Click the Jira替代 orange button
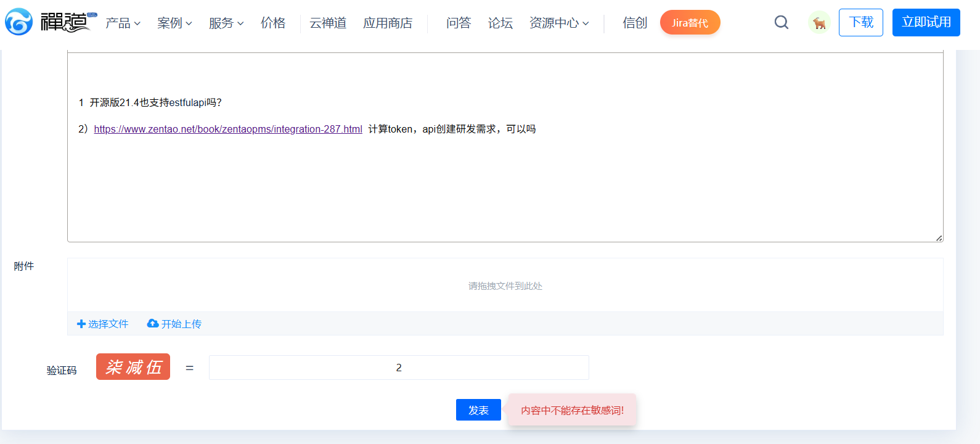Viewport: 980px width, 444px height. 690,22
